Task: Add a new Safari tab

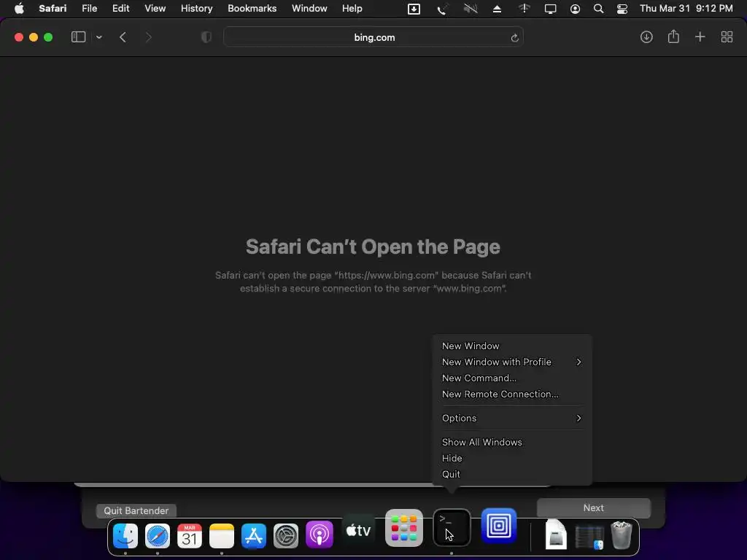Action: click(700, 37)
